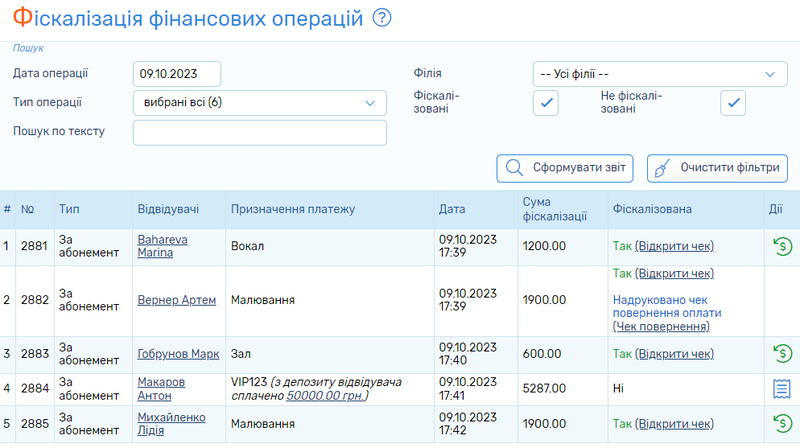Image resolution: width=800 pixels, height=448 pixels.
Task: Click the Дата операції date field
Action: [x=176, y=74]
